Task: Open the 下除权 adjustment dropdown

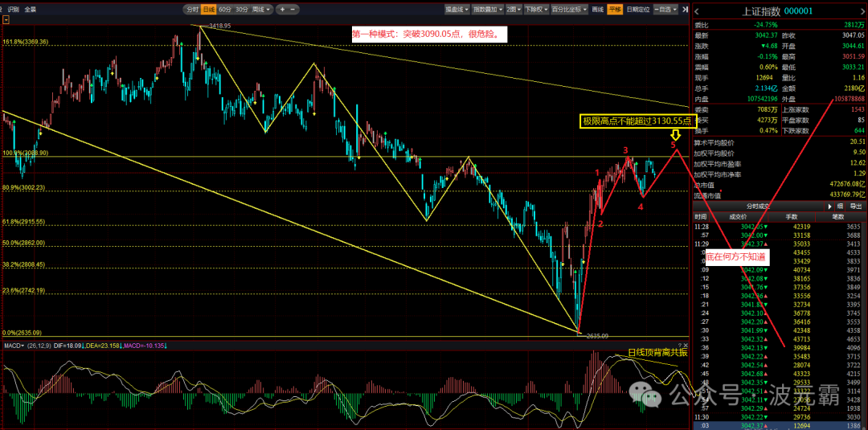Action: click(x=536, y=9)
